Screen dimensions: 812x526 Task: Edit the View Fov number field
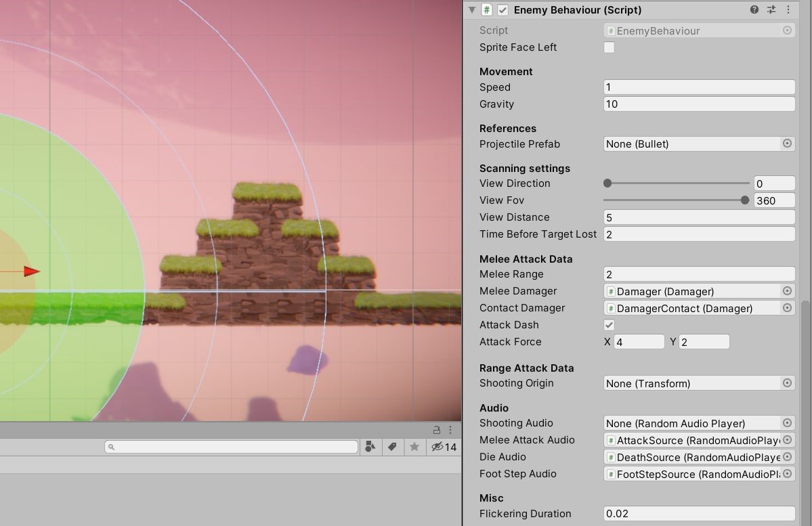(x=774, y=200)
